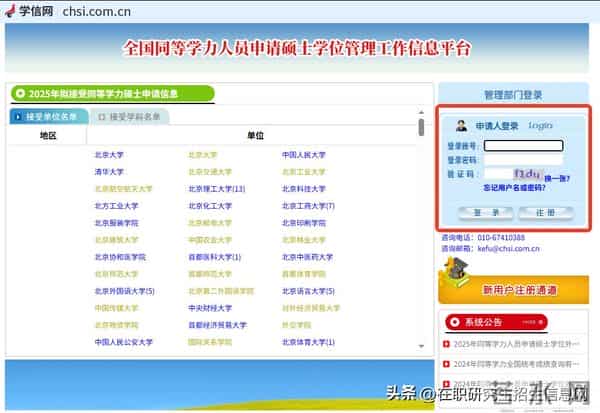This screenshot has width=600, height=413.
Task: Open the 北京协和医学院 link
Action: [x=120, y=257]
